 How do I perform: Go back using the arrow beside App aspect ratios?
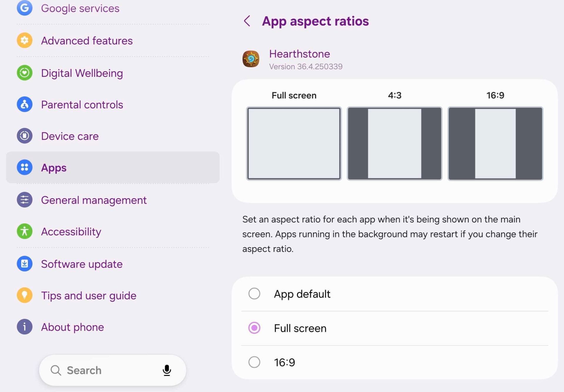pyautogui.click(x=247, y=21)
